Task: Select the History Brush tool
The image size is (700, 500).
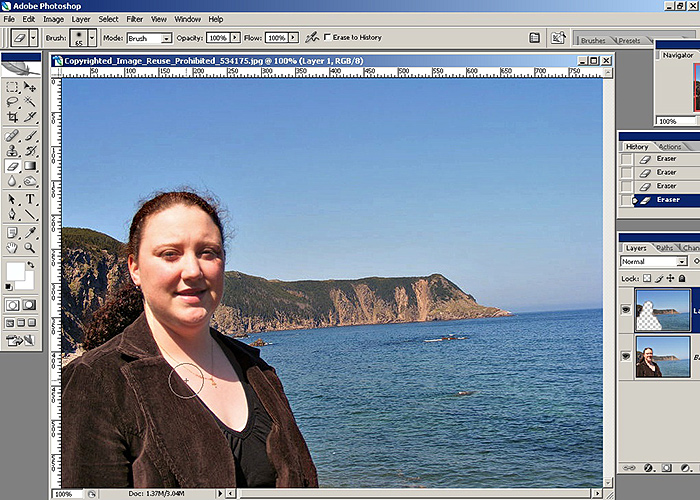Action: 30,150
